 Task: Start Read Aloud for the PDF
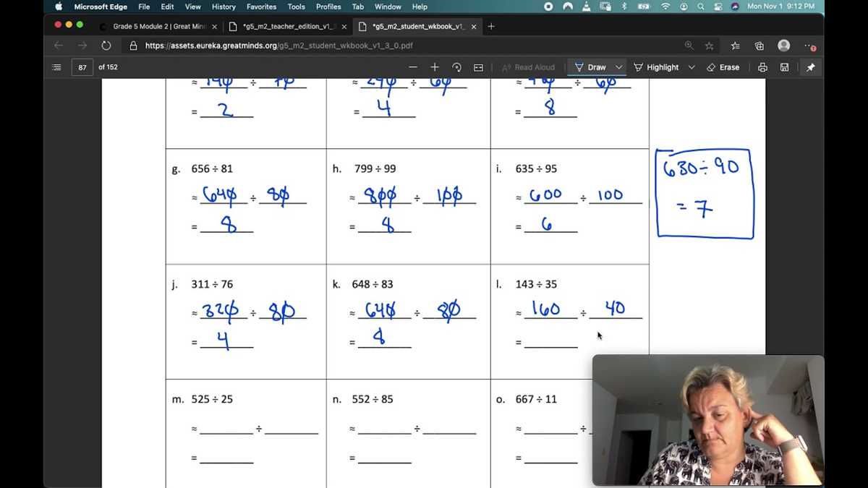pos(528,67)
